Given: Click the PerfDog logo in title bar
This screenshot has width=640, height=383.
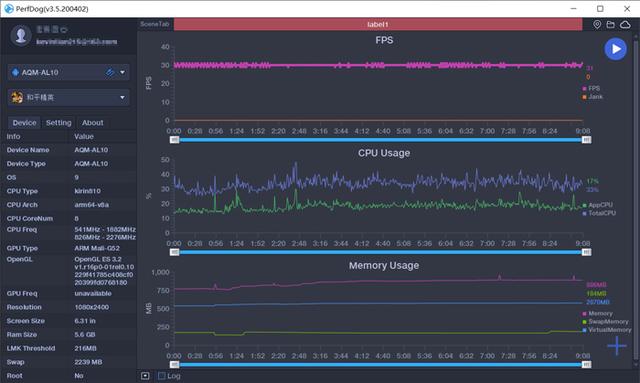Looking at the screenshot, I should [x=9, y=9].
